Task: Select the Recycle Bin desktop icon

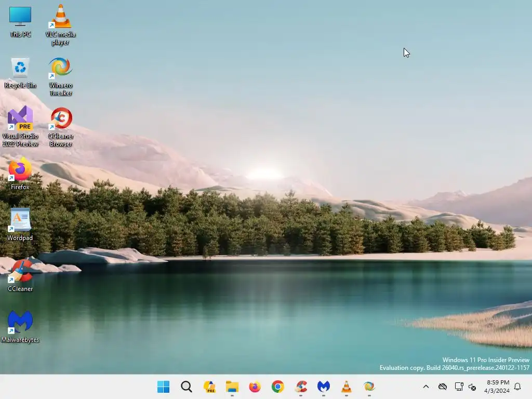Action: click(20, 73)
